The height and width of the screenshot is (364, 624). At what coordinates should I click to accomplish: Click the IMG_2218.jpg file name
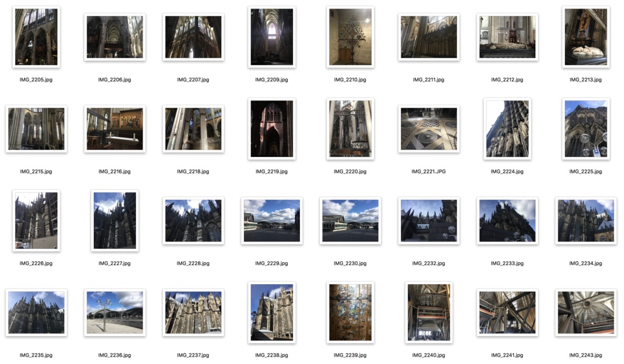point(193,171)
